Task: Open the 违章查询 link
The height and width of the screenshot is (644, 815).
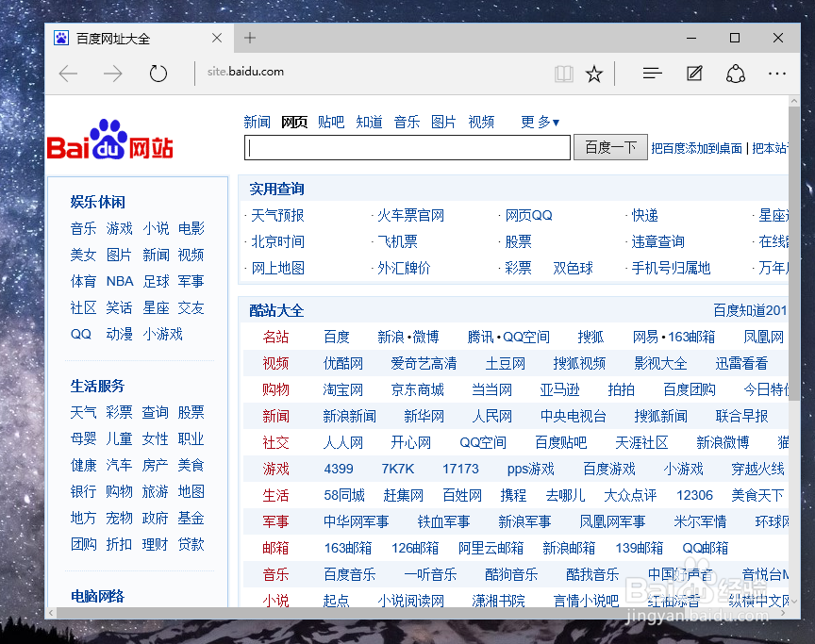Action: 657,242
